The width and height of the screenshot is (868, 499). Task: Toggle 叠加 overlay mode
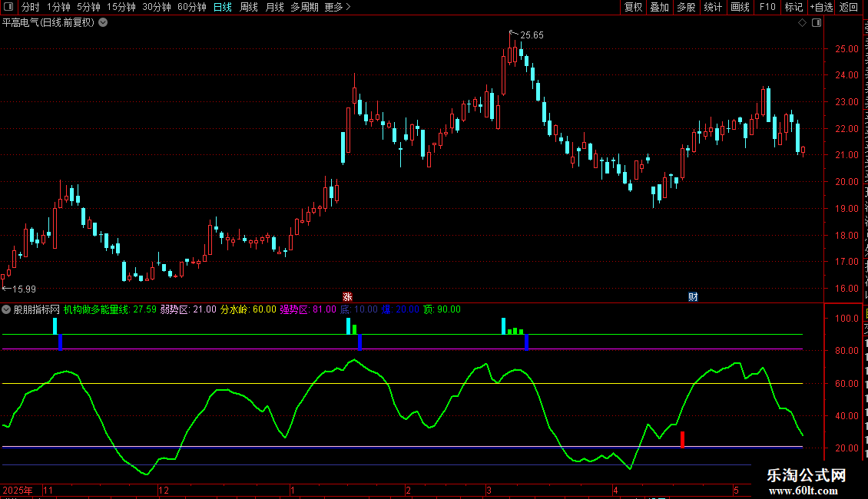(x=659, y=7)
